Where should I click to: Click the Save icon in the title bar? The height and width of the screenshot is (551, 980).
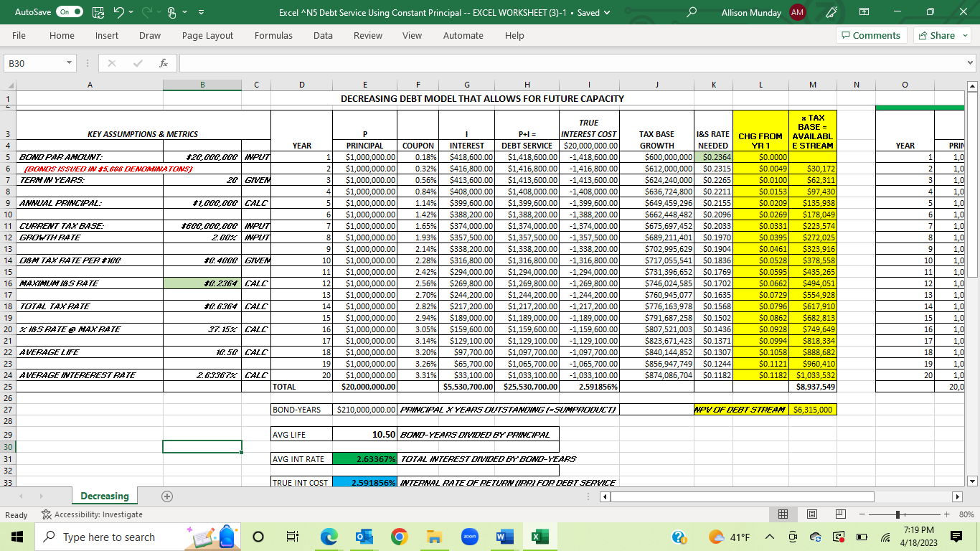pyautogui.click(x=97, y=13)
